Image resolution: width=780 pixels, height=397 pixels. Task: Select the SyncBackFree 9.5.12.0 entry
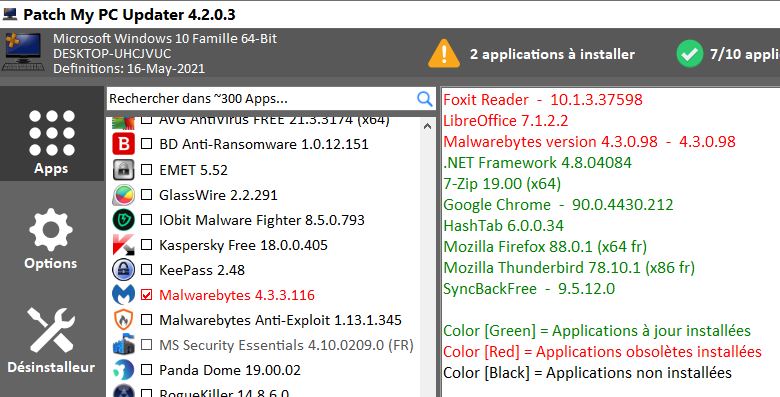tap(529, 289)
